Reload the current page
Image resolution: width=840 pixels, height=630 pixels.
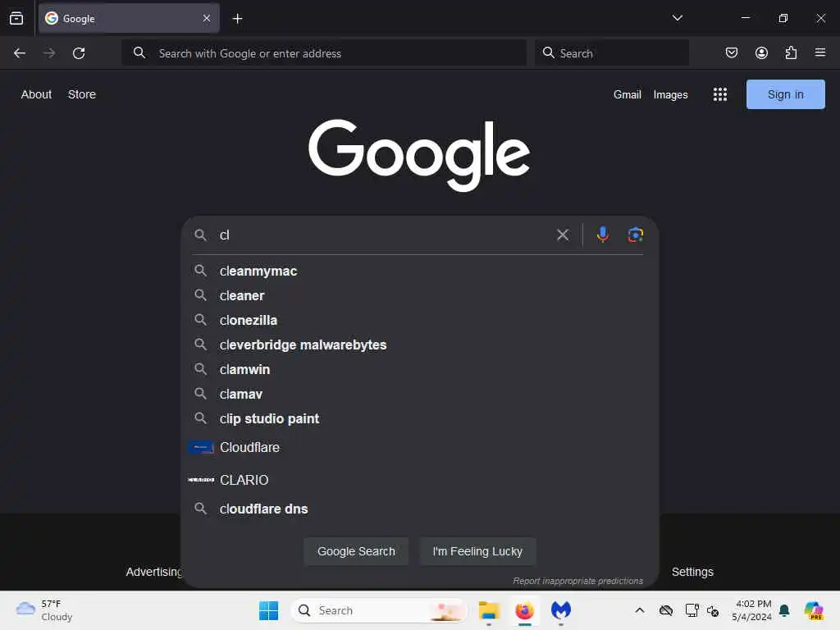tap(79, 53)
